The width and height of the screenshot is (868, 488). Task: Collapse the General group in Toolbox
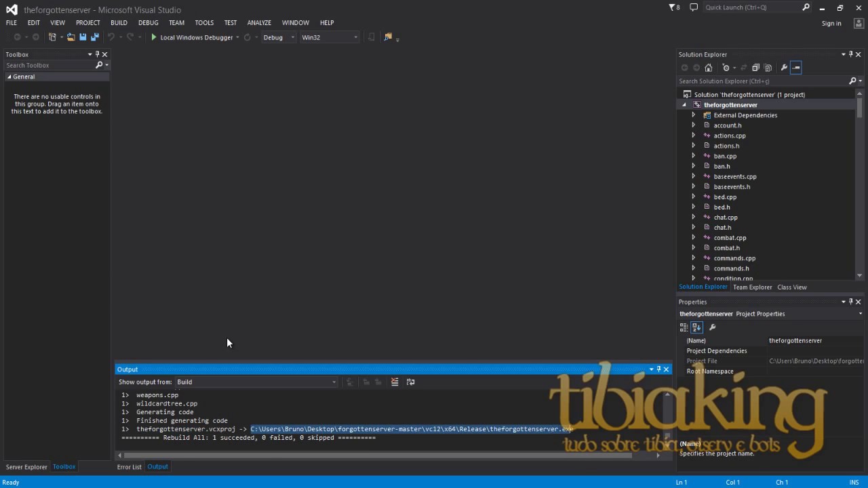pos(9,77)
